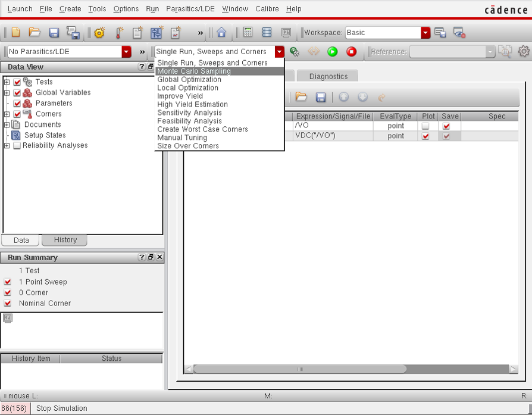Close the Run Summary panel

click(x=159, y=257)
